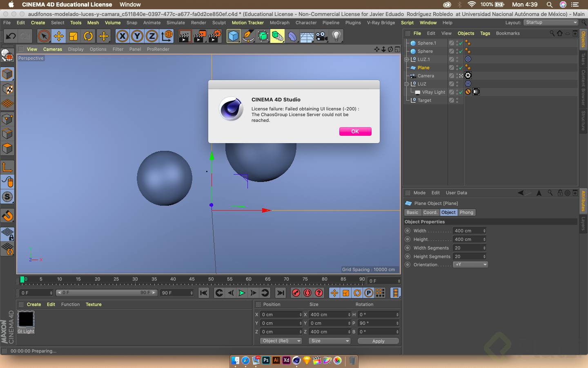Toggle the Y axis lock
This screenshot has height=368, width=588.
click(137, 36)
